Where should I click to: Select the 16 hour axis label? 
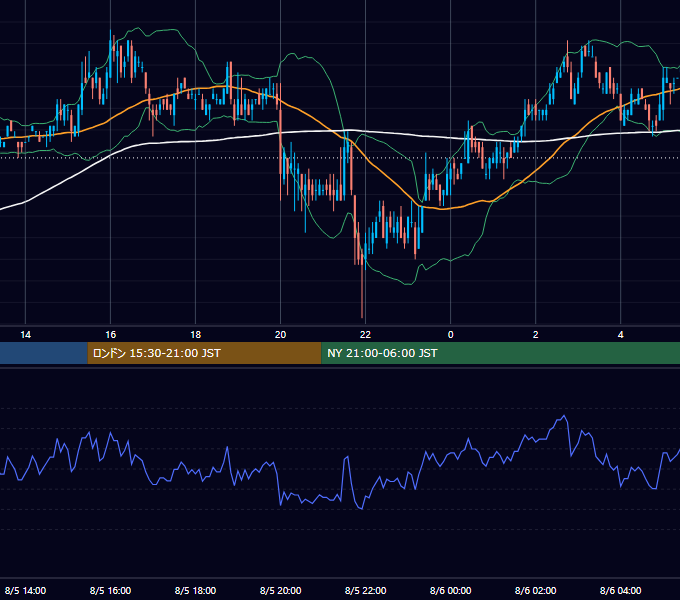pos(111,335)
